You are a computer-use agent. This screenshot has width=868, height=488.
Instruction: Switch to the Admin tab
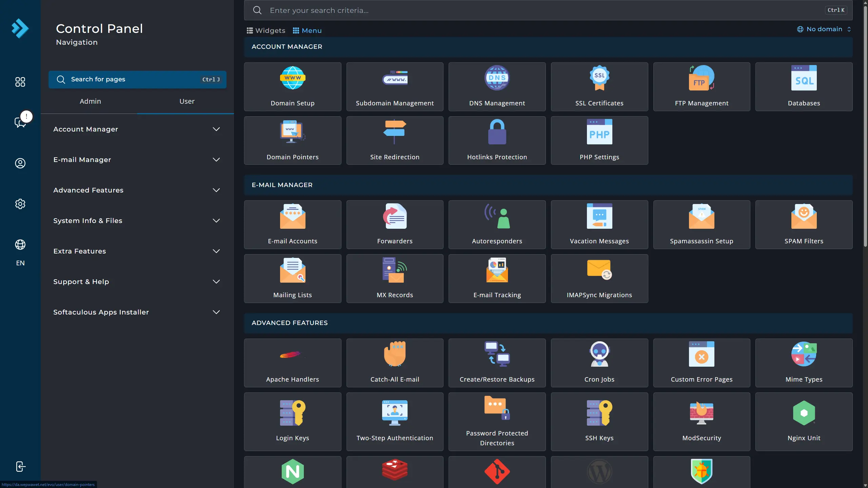point(90,101)
